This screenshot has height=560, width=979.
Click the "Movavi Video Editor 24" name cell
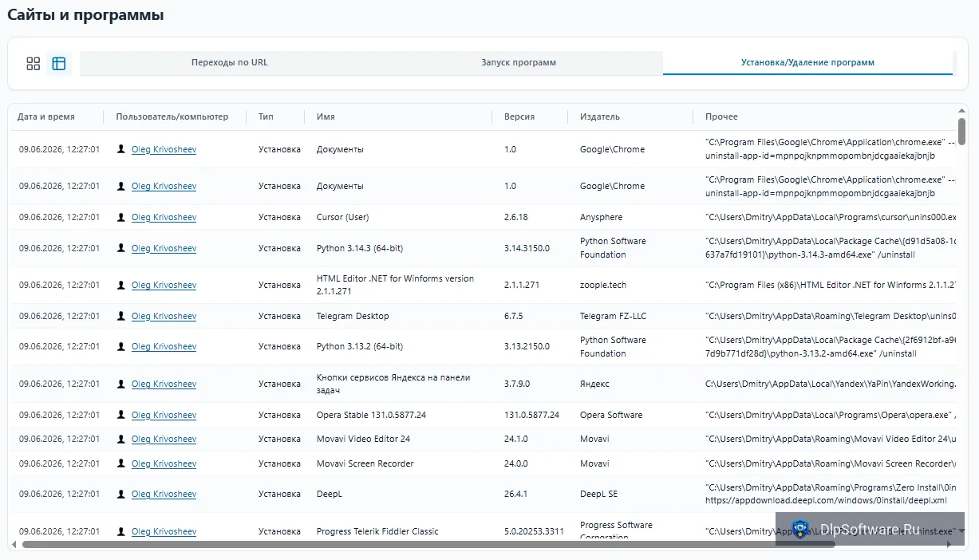[363, 439]
